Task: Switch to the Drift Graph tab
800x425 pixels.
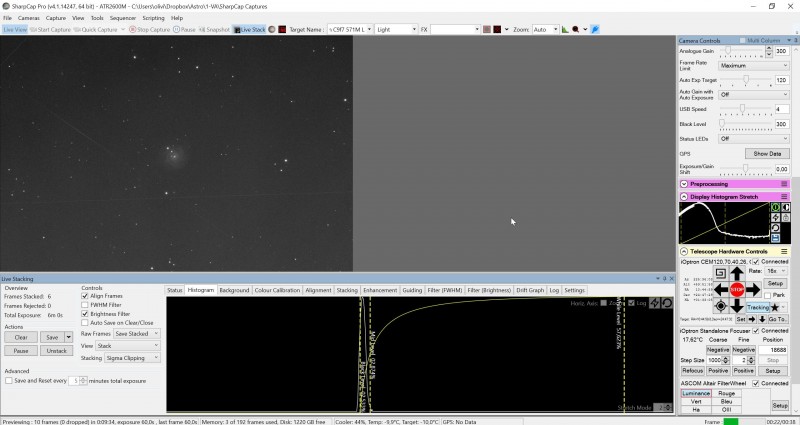Action: point(530,290)
